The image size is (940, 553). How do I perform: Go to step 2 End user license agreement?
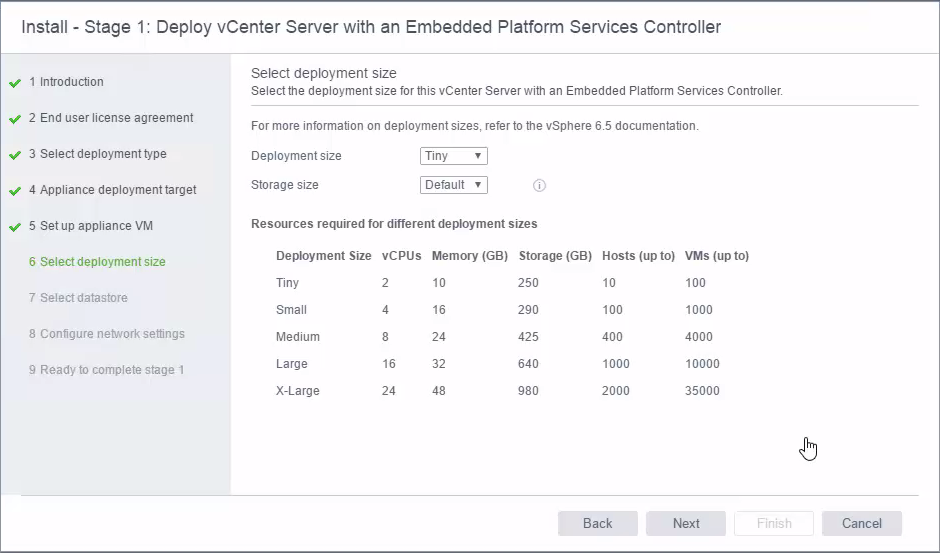click(x=111, y=118)
